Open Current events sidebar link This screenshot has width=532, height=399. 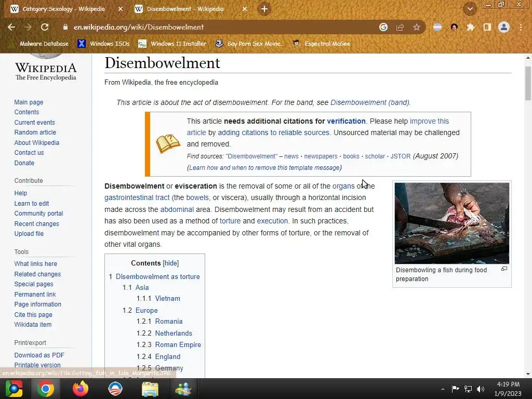pyautogui.click(x=35, y=123)
